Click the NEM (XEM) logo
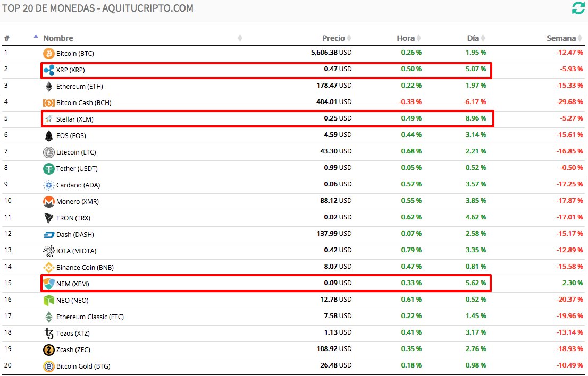This screenshot has height=376, width=588. 49,284
